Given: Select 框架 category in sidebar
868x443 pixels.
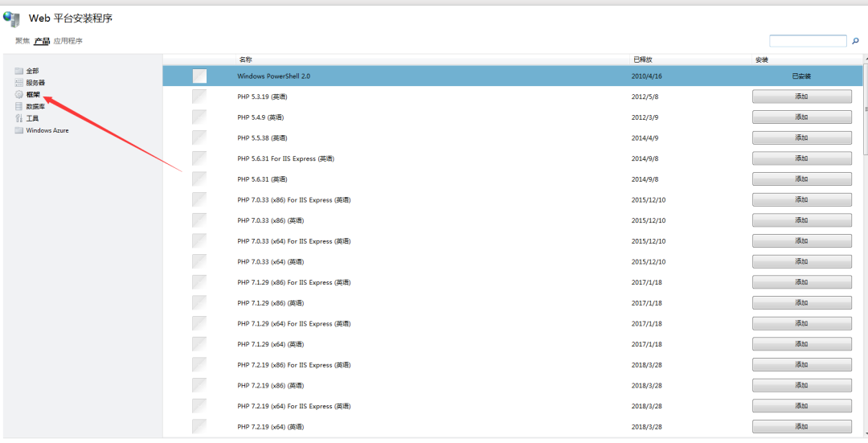Looking at the screenshot, I should point(33,95).
